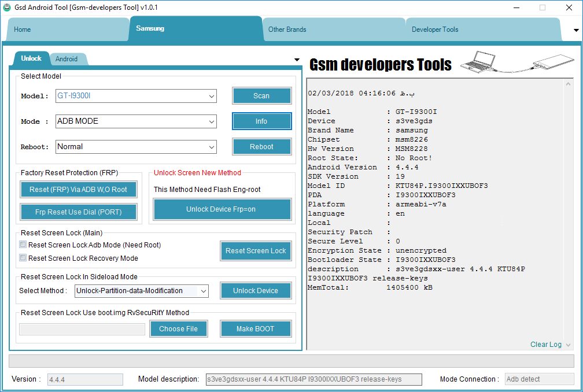Click 'This Method Need Flash Eng-root' text
Screen dimensions: 583x392
pyautogui.click(x=207, y=190)
